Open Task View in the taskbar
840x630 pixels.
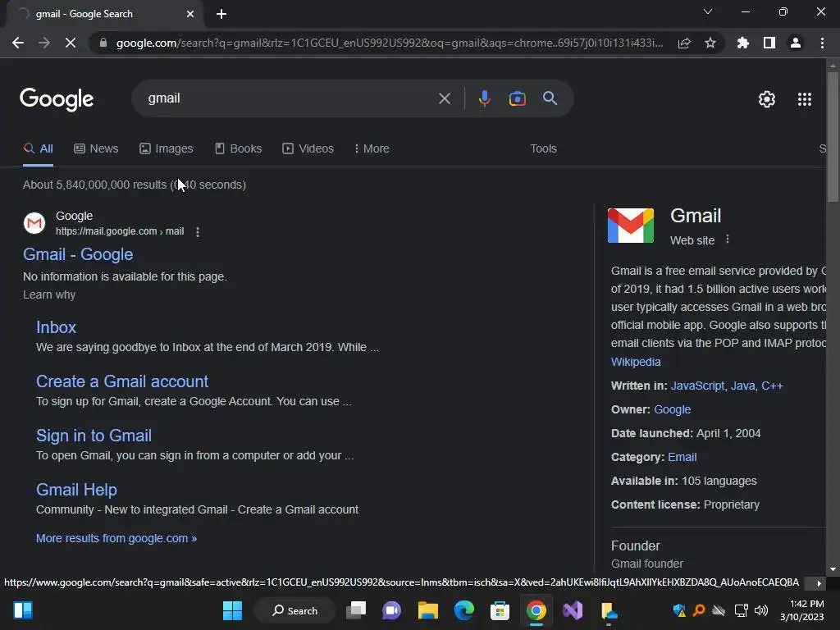click(x=356, y=610)
